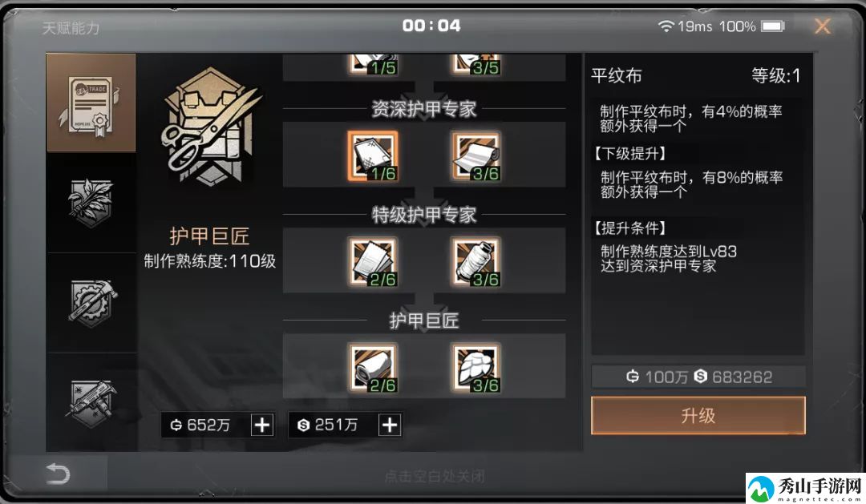
Task: Select the plain cloth skill 1/6 icon
Action: tap(373, 156)
